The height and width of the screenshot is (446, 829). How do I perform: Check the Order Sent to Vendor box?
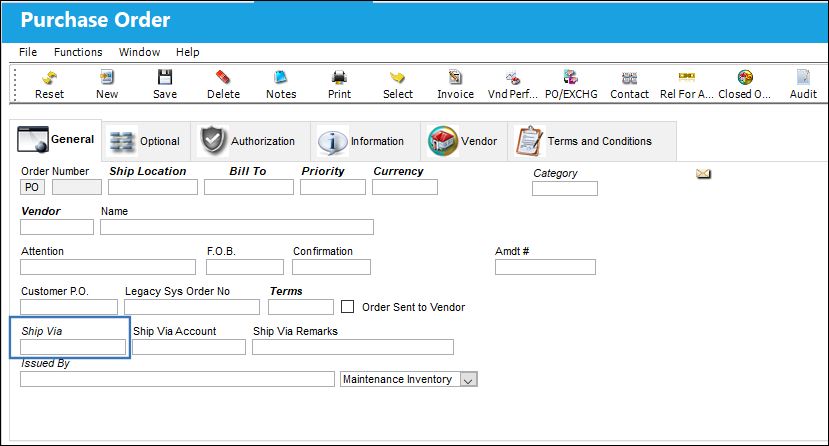point(347,306)
